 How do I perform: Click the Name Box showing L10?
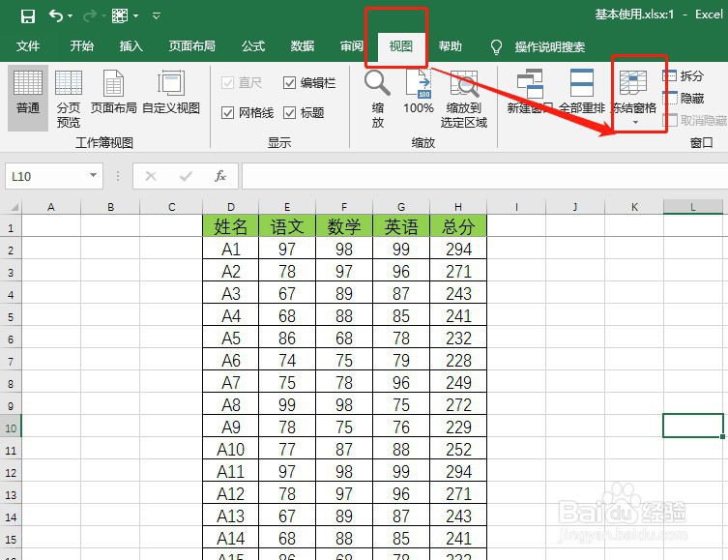click(46, 176)
